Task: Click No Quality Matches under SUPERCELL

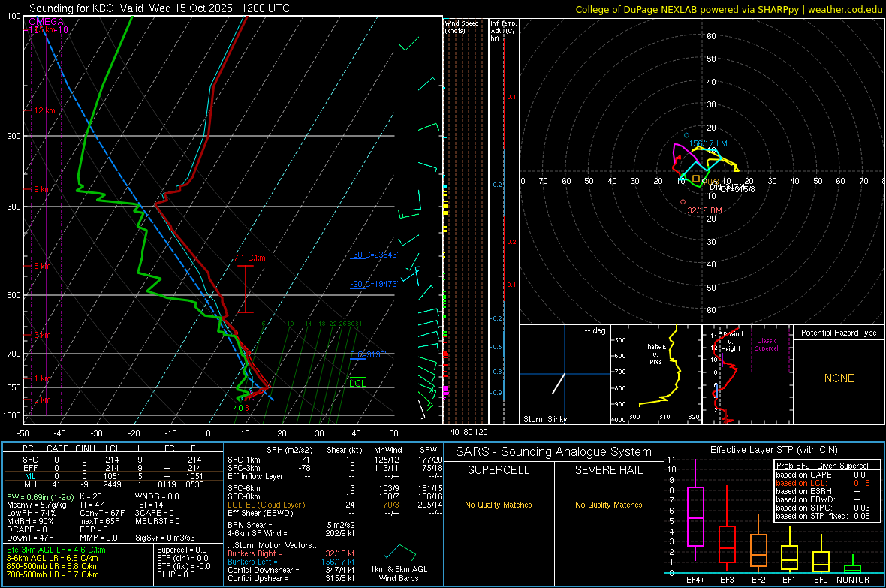Action: click(x=499, y=505)
